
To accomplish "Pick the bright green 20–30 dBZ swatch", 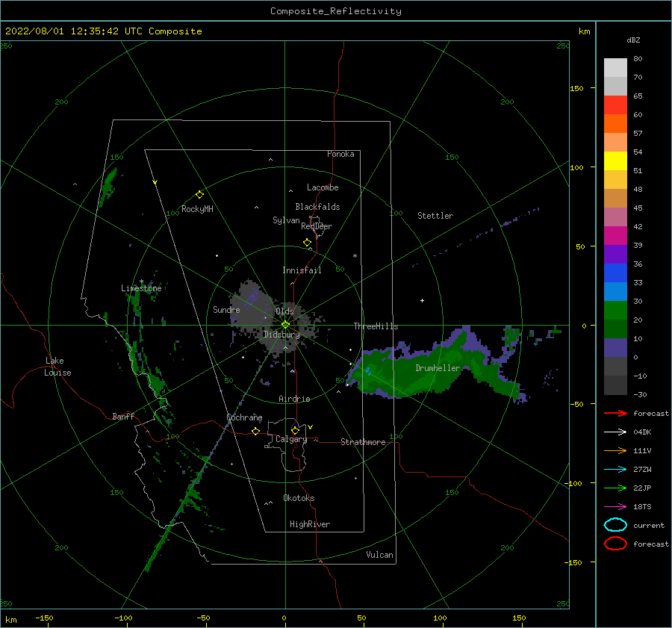I will point(615,311).
